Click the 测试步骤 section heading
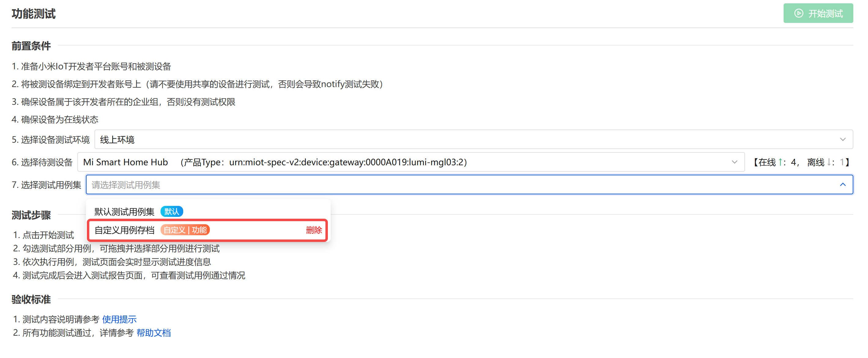This screenshot has width=868, height=358. pyautogui.click(x=31, y=215)
